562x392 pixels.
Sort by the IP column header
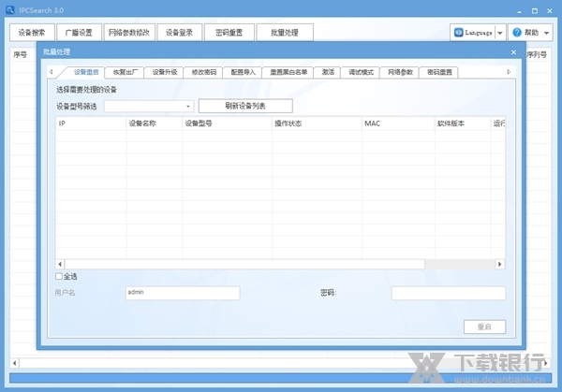91,123
